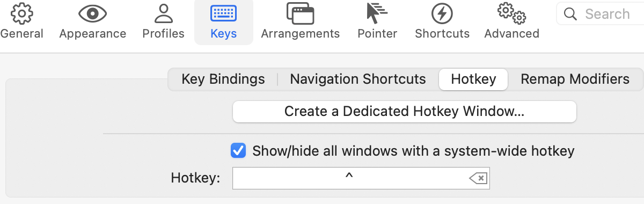Clear the hotkey with the delete icon
The width and height of the screenshot is (644, 204).
pos(478,178)
